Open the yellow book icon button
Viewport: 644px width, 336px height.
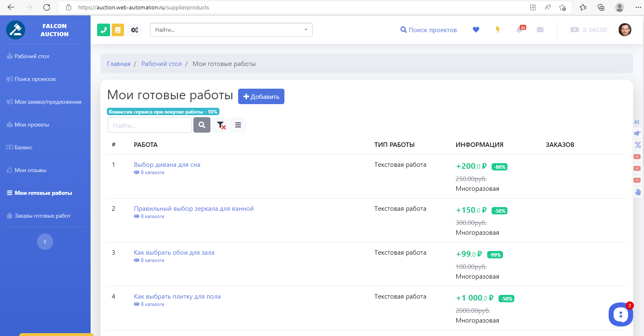point(118,30)
